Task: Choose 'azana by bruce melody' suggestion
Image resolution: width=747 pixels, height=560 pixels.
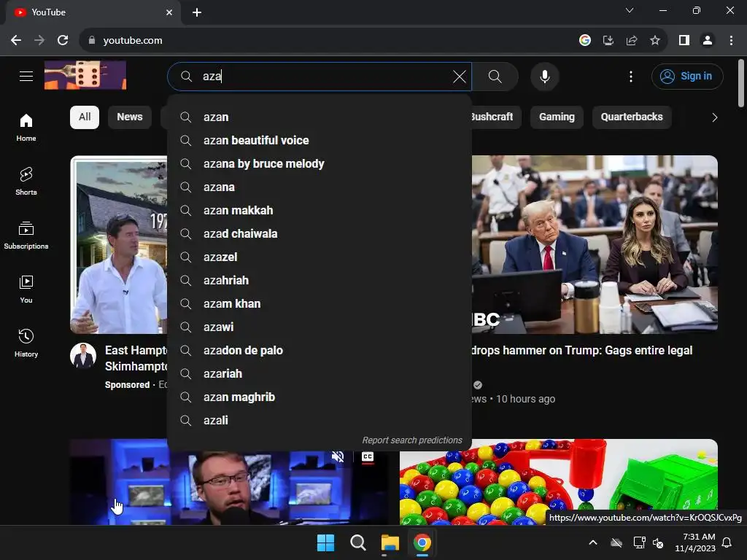Action: coord(320,164)
